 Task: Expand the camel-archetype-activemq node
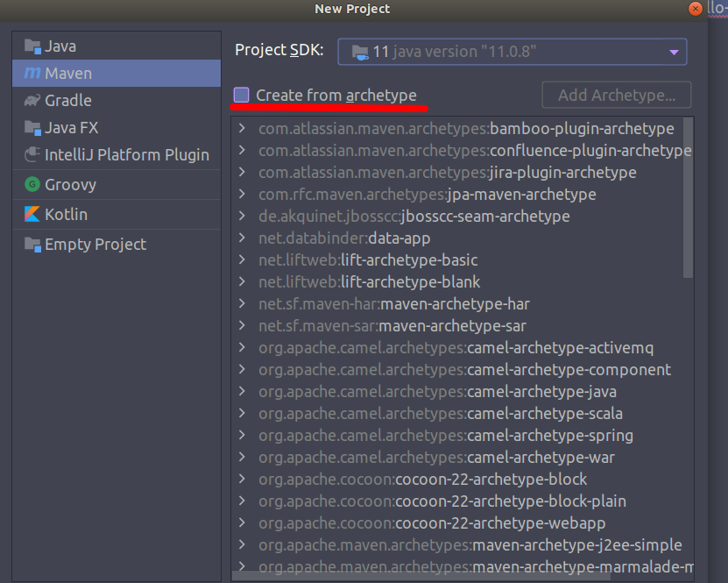point(242,347)
